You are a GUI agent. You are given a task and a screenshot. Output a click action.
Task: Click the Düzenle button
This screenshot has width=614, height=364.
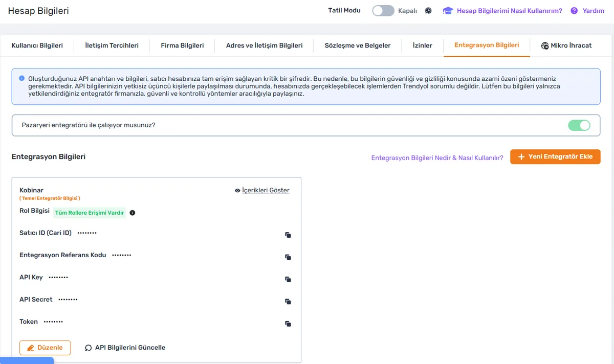click(x=45, y=348)
